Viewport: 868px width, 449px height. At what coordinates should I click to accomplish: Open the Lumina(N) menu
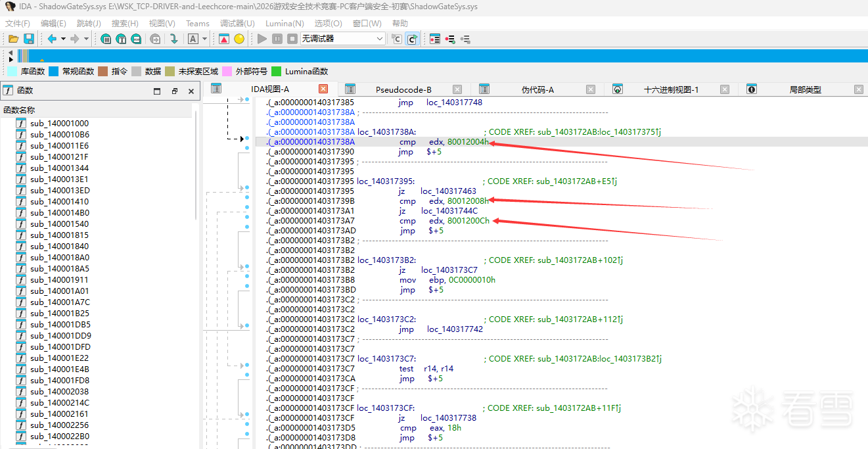tap(285, 23)
